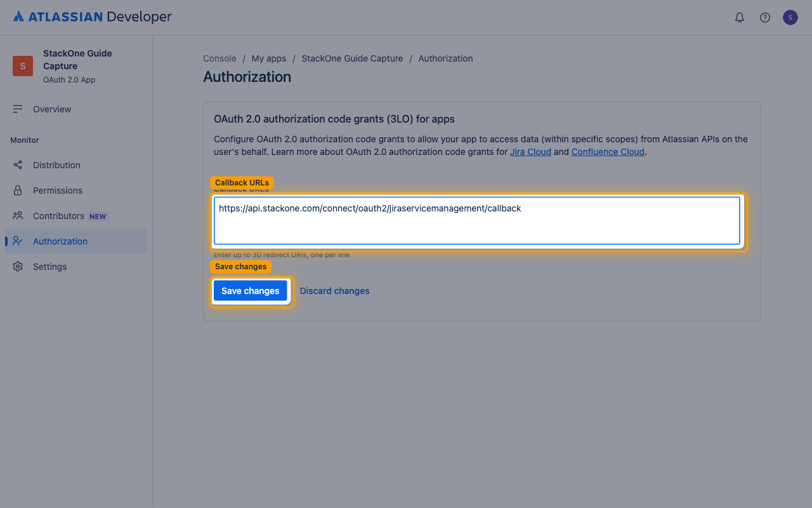This screenshot has width=812, height=508.
Task: Click the OAuth 2.0 authorization code grants heading
Action: pos(334,119)
